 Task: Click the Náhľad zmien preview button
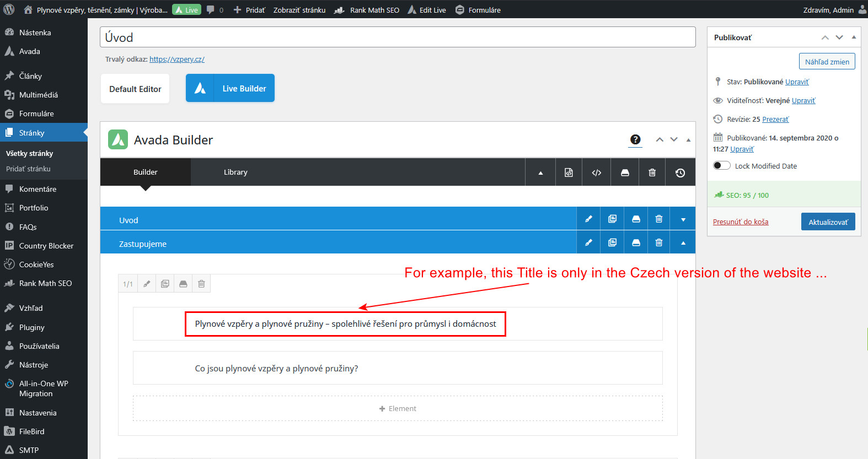[827, 61]
